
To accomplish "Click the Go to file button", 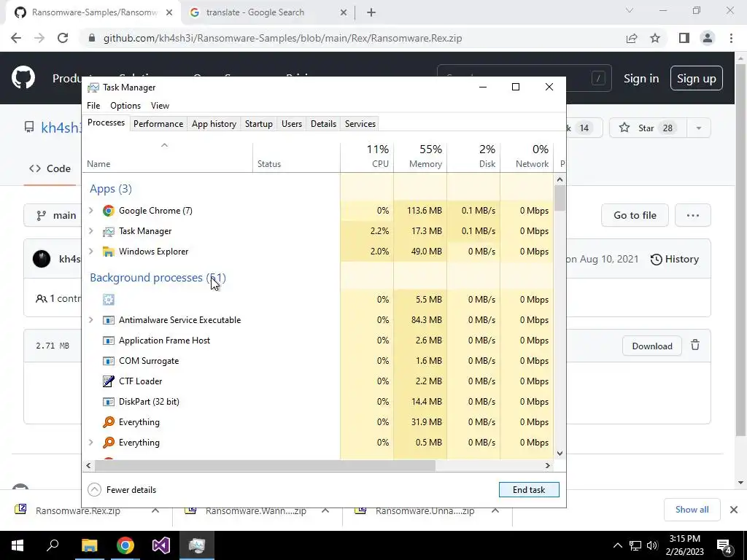I will (635, 215).
